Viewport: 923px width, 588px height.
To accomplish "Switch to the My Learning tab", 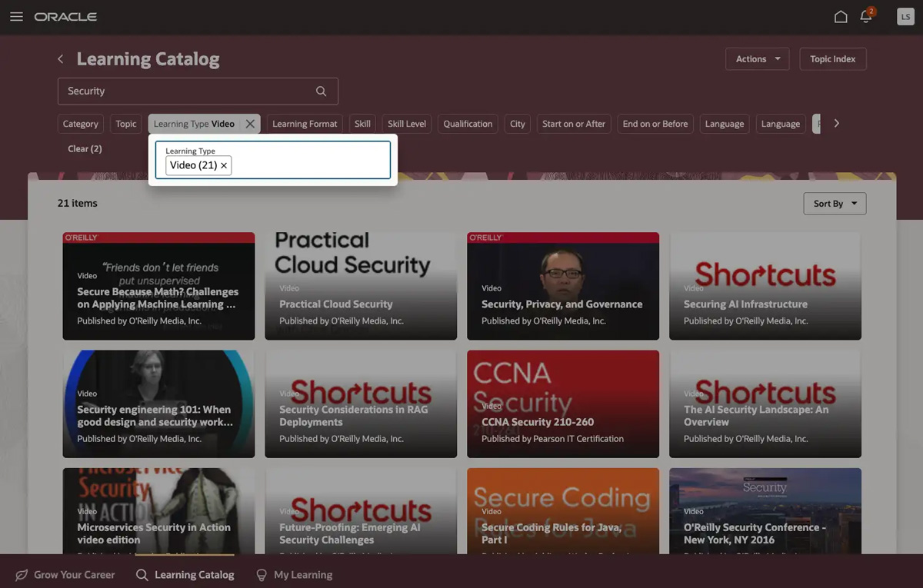I will [294, 575].
